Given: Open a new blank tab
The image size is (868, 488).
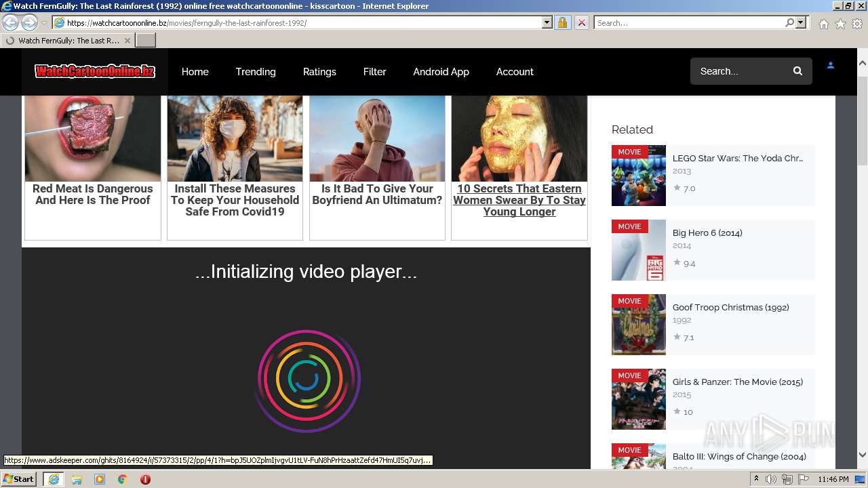Looking at the screenshot, I should [146, 41].
